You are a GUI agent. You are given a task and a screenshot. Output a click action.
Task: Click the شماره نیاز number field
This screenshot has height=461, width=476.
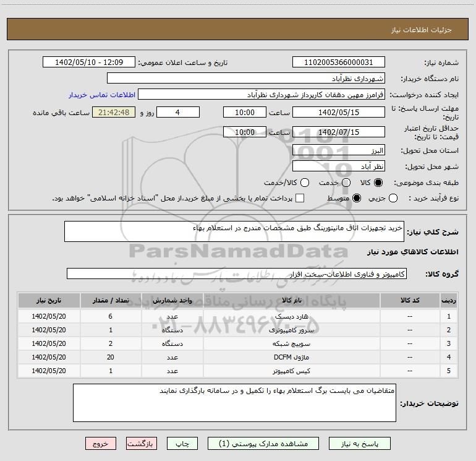click(x=338, y=62)
